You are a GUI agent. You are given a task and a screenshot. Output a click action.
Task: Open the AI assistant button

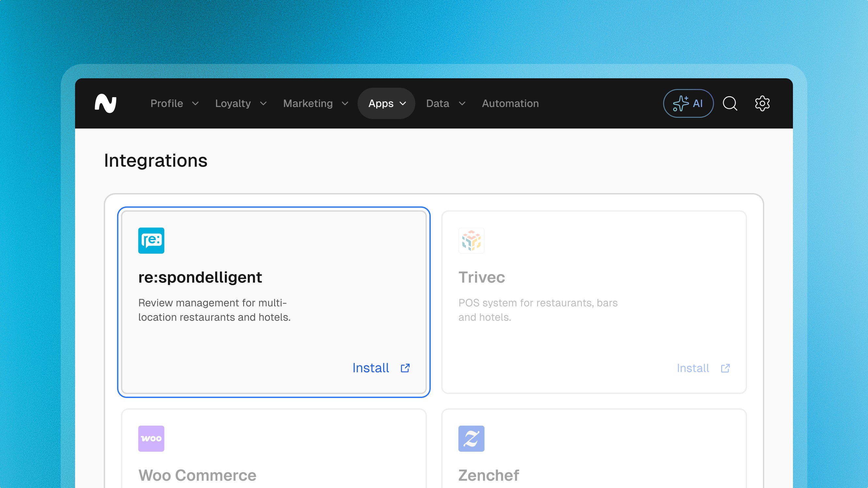pos(688,103)
